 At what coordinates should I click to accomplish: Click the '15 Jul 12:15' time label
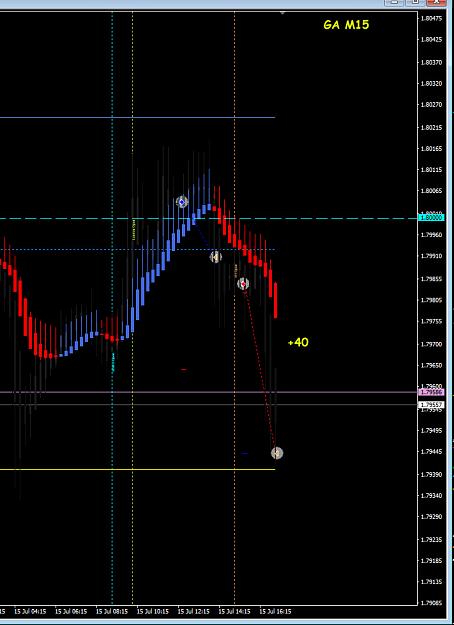194,611
